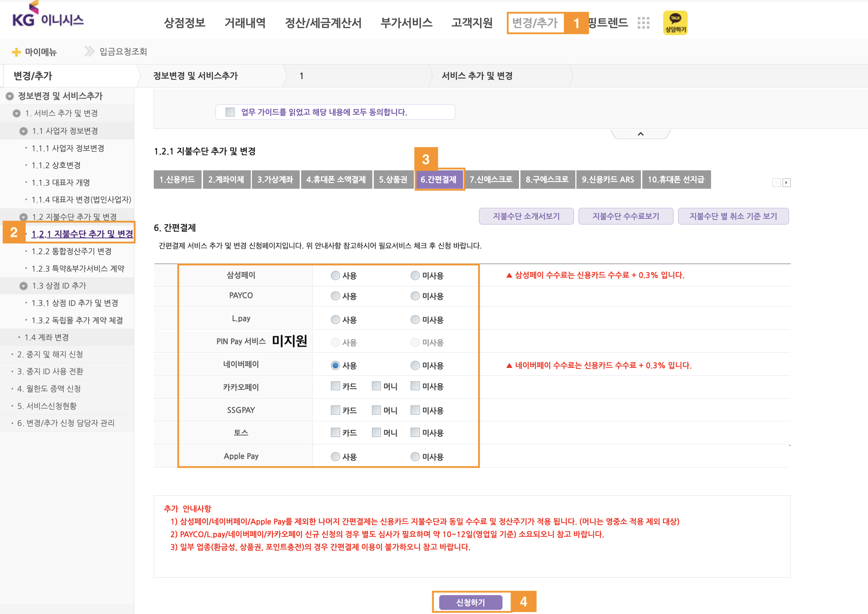Screen dimensions: 868x614
Task: Open 1.1.1 사업자 정보변경
Action: (x=68, y=148)
